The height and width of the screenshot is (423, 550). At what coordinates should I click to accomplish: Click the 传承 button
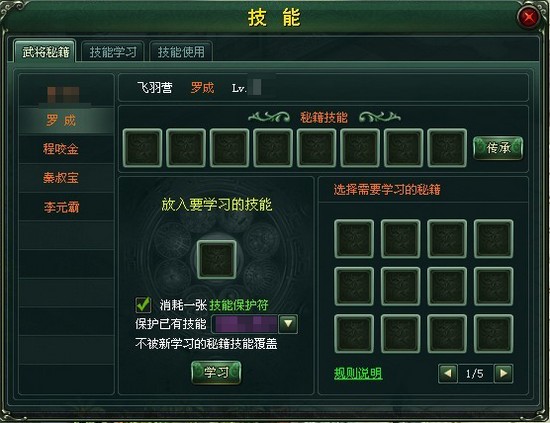[x=498, y=148]
